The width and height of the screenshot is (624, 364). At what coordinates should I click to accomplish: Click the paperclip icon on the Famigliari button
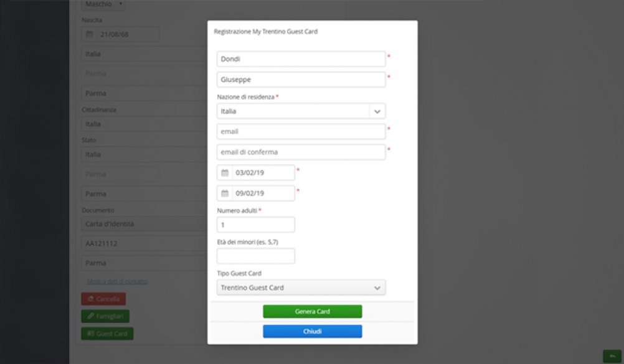click(90, 316)
